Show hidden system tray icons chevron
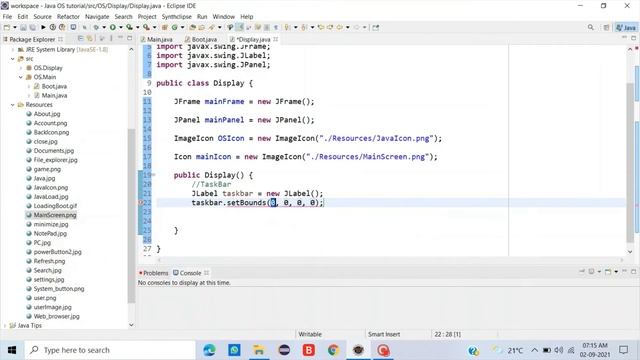Viewport: 640px width, 360px height. 534,350
